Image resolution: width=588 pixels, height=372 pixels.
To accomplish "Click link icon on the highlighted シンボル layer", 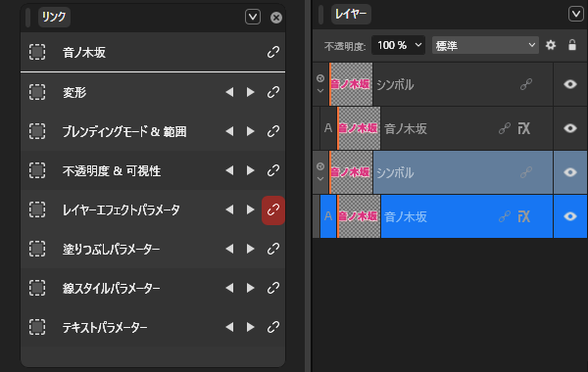I will tap(526, 172).
